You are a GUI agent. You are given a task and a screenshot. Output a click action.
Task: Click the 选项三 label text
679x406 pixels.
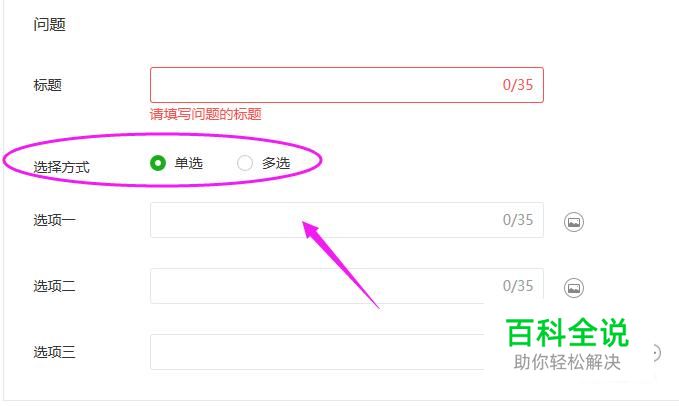(x=55, y=352)
